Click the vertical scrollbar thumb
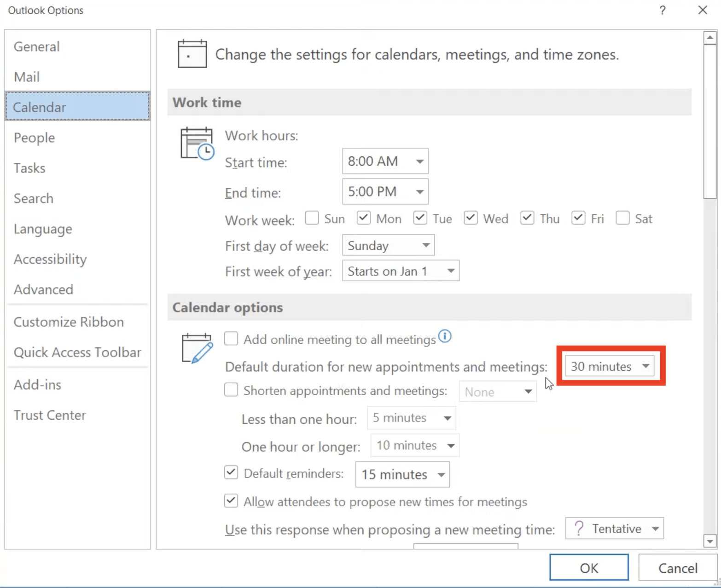Image resolution: width=721 pixels, height=588 pixels. (710, 121)
